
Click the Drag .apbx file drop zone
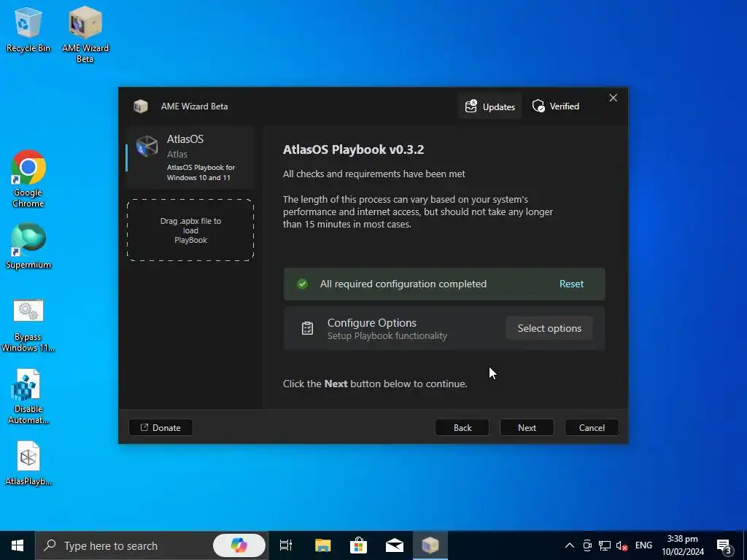tap(190, 230)
